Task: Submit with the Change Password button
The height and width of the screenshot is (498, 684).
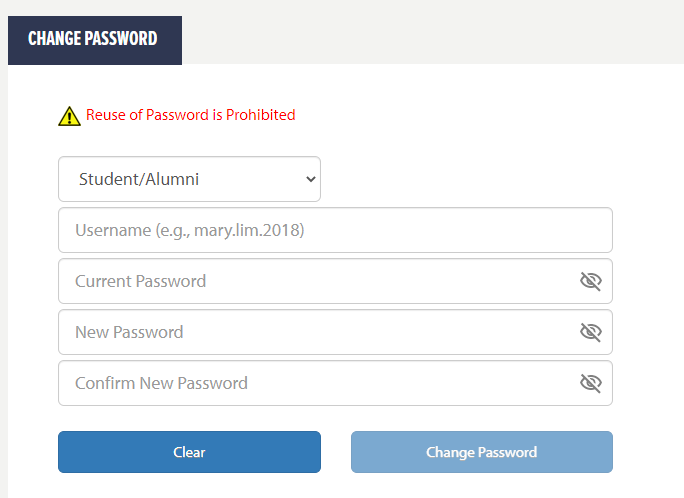Action: coord(481,452)
